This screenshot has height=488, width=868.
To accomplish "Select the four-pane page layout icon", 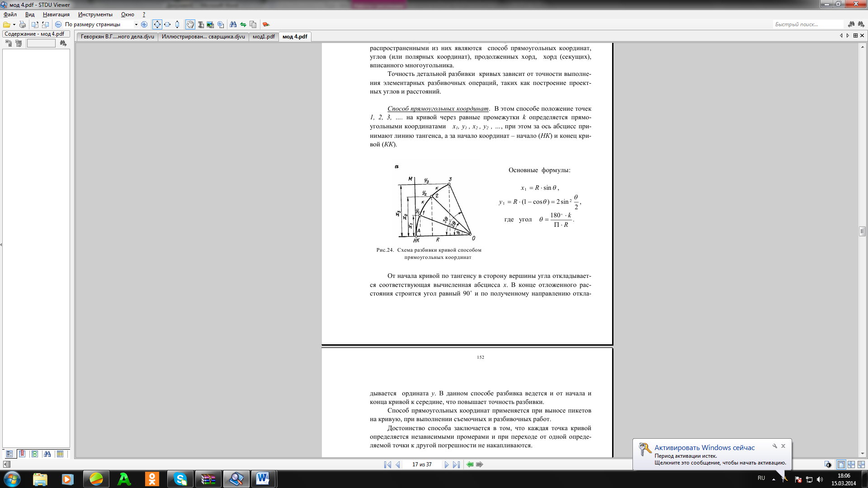I will [x=851, y=465].
